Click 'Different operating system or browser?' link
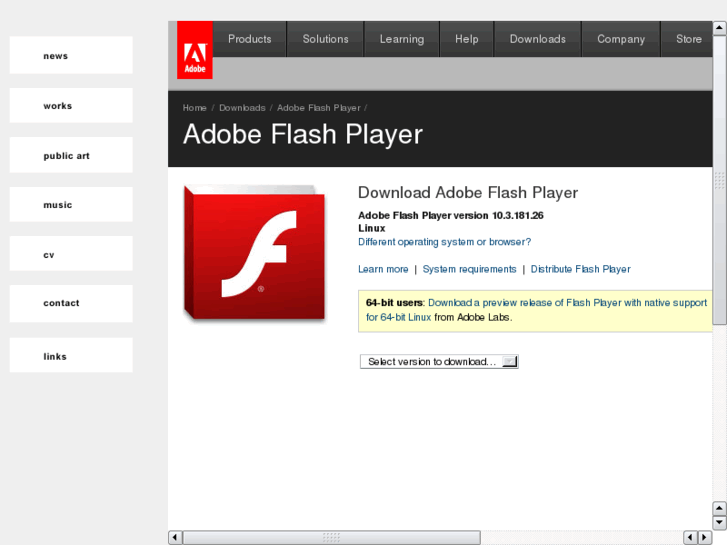This screenshot has width=727, height=545. [444, 242]
